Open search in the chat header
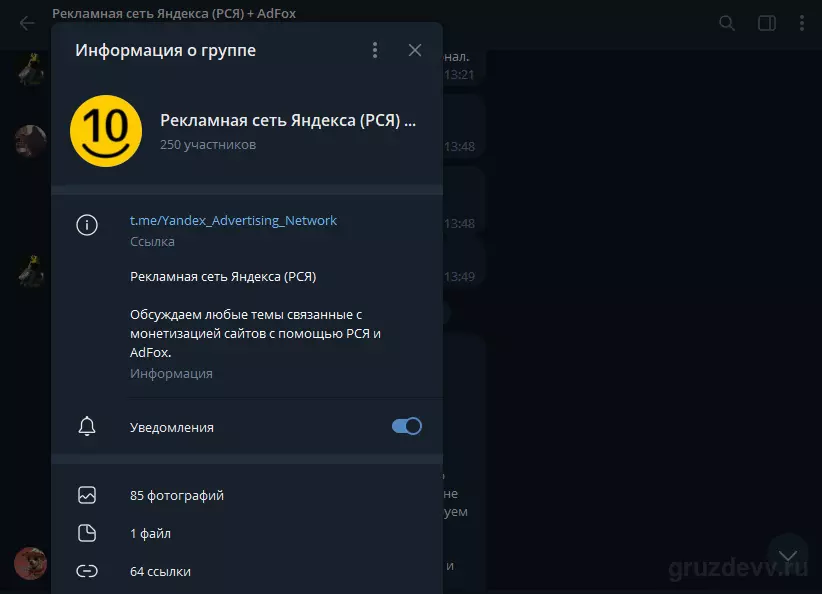This screenshot has height=594, width=822. tap(727, 23)
